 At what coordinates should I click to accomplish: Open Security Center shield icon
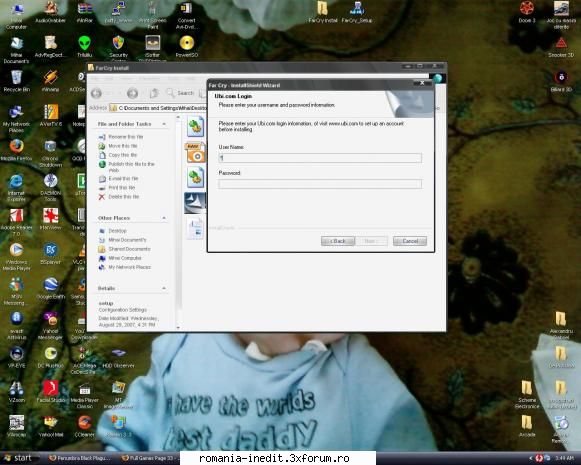click(118, 43)
